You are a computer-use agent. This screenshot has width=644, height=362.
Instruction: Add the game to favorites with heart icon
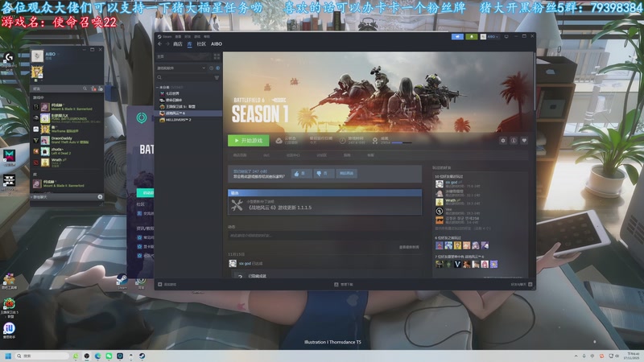pyautogui.click(x=524, y=141)
